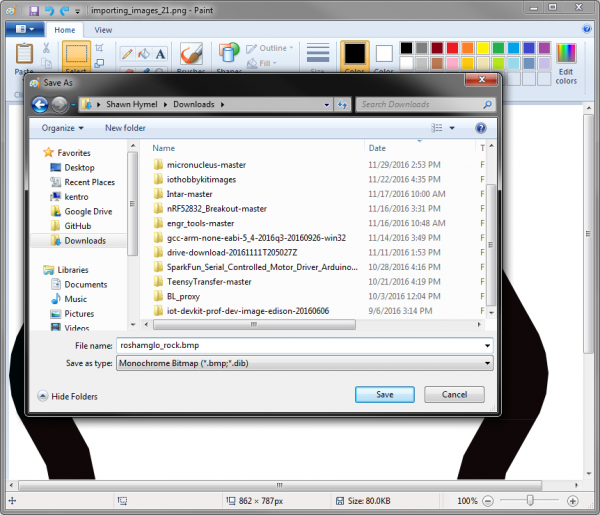The height and width of the screenshot is (515, 600).
Task: Click the Back arrow in Save As dialog
Action: point(40,104)
